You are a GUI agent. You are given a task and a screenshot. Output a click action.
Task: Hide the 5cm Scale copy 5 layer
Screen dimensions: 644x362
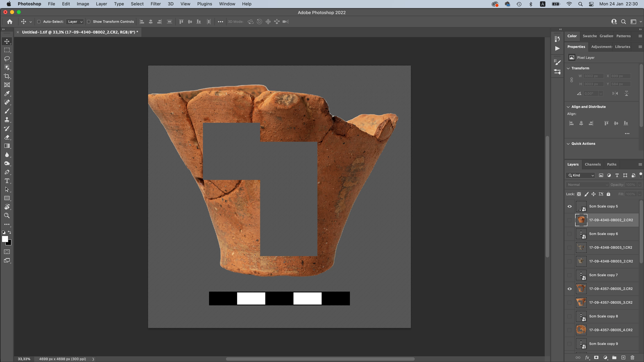click(x=570, y=206)
